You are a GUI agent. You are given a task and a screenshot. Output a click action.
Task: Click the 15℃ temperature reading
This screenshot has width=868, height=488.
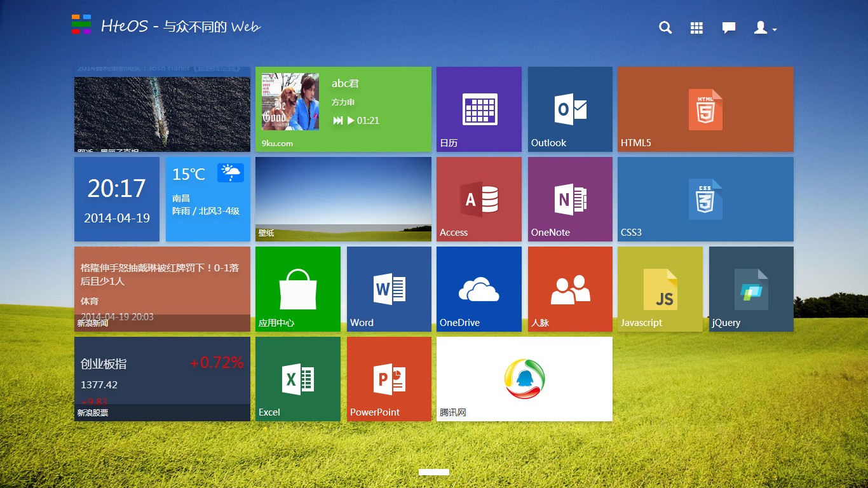click(x=189, y=174)
